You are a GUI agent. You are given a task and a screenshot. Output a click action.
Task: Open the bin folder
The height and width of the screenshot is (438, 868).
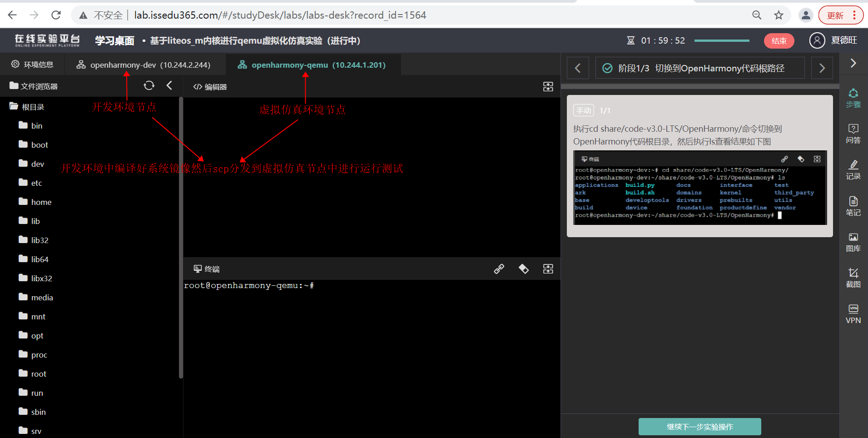(30, 126)
